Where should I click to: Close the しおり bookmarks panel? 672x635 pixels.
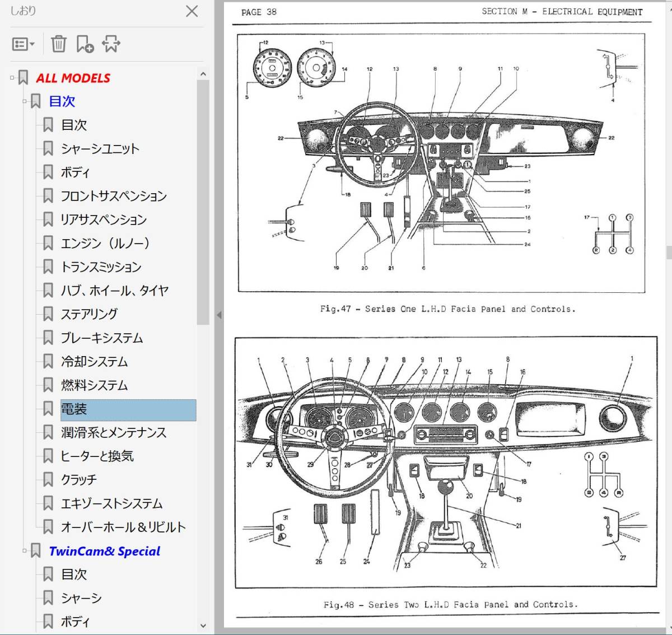(x=192, y=11)
